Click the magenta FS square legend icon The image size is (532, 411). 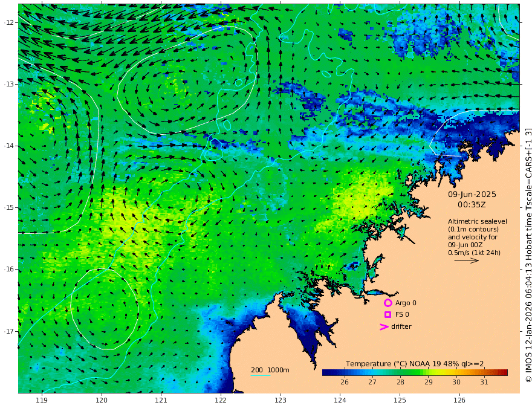(x=388, y=315)
